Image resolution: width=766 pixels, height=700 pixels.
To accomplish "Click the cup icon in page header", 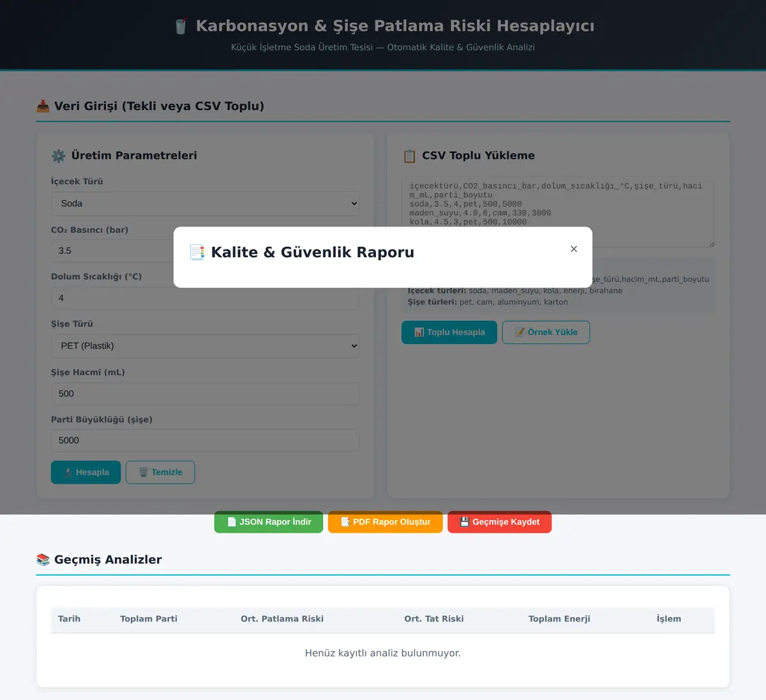I will [x=181, y=26].
